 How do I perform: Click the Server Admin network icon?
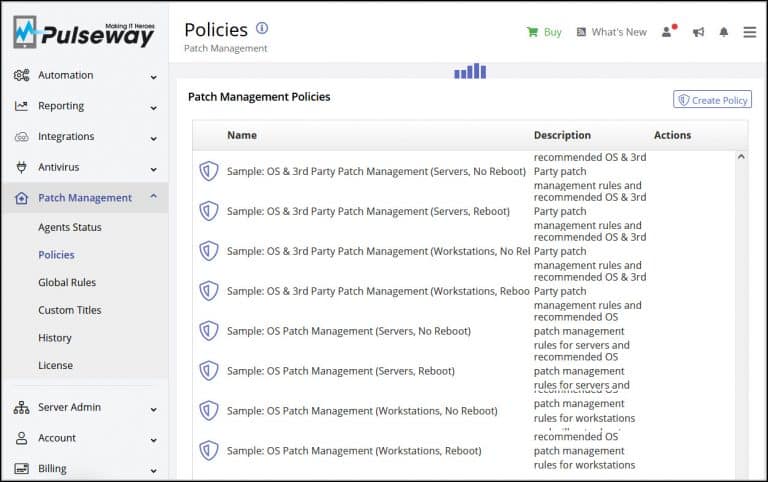pos(21,407)
